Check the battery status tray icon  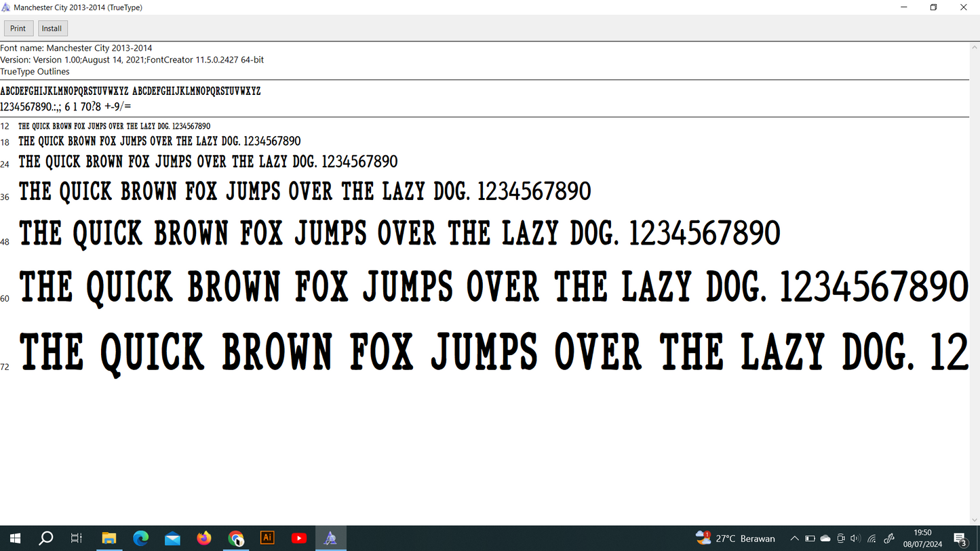(x=810, y=539)
